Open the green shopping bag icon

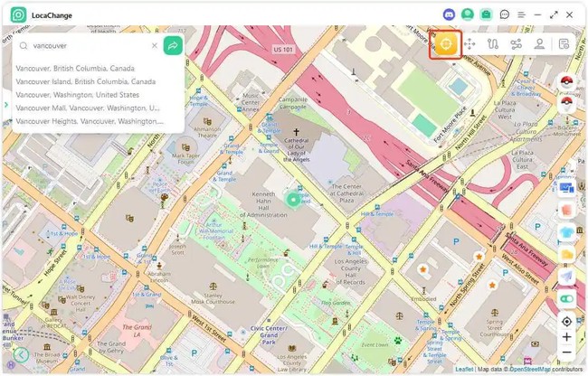tap(486, 15)
